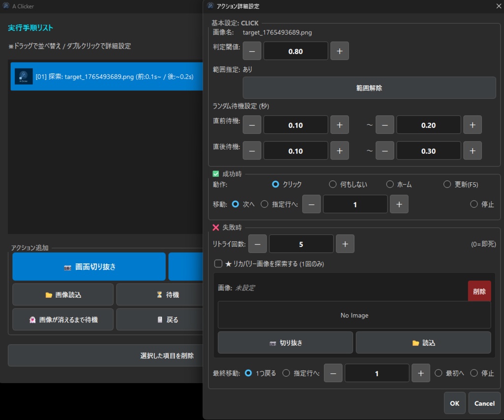
Task: Click the 直後待機 maximum field 0.30
Action: [429, 151]
